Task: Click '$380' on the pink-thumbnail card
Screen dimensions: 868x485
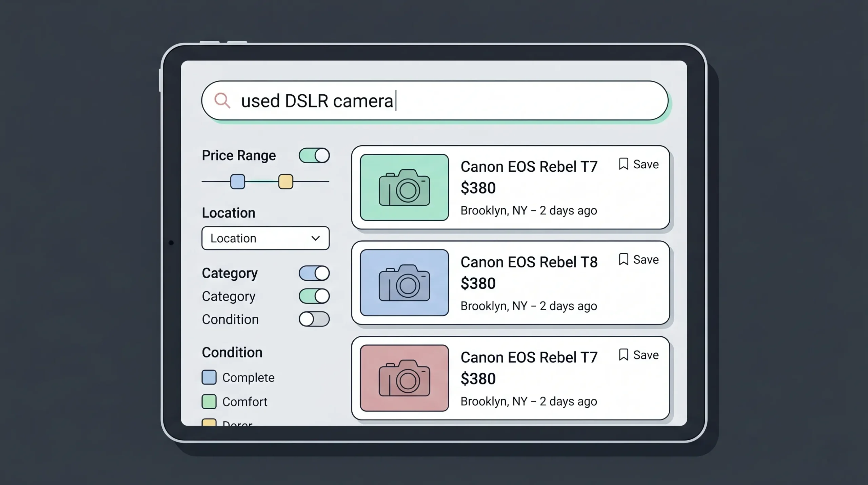Action: pos(478,379)
